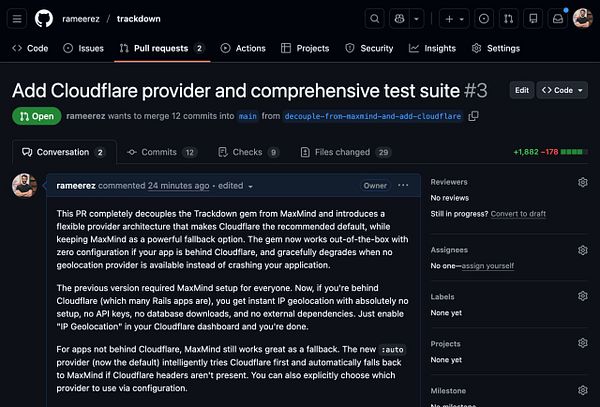600x407 pixels.
Task: Open the Reviewers gear settings
Action: click(x=582, y=183)
